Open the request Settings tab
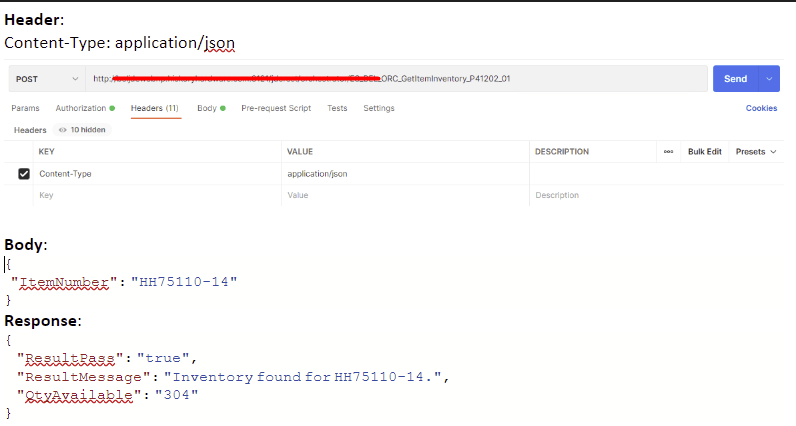The height and width of the screenshot is (426, 796). coord(378,108)
